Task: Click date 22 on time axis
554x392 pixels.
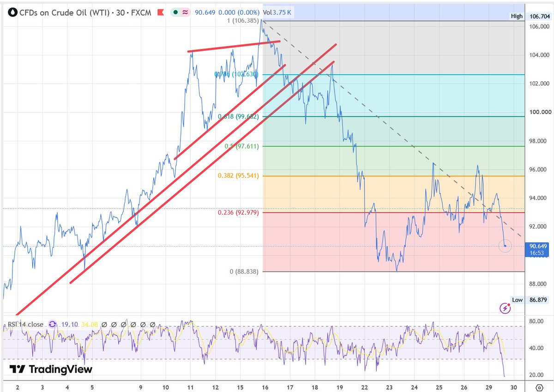Action: (x=364, y=387)
